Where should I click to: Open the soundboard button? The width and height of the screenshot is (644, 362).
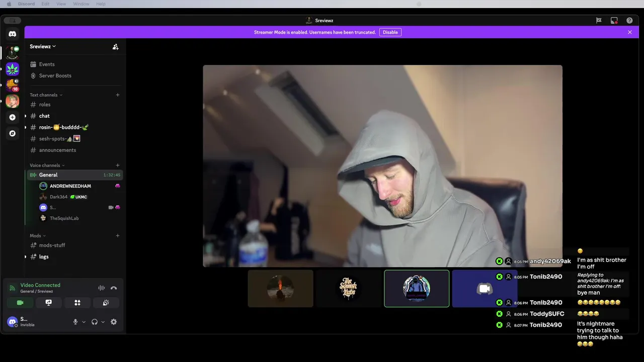(106, 303)
